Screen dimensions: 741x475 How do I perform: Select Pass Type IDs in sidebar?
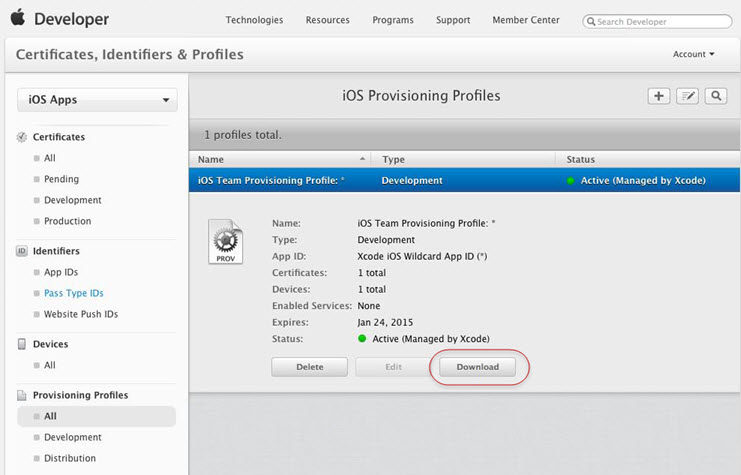coord(73,293)
